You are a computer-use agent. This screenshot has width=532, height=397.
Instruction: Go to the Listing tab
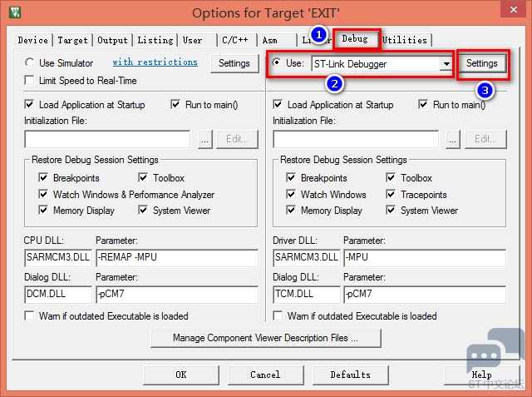(155, 40)
